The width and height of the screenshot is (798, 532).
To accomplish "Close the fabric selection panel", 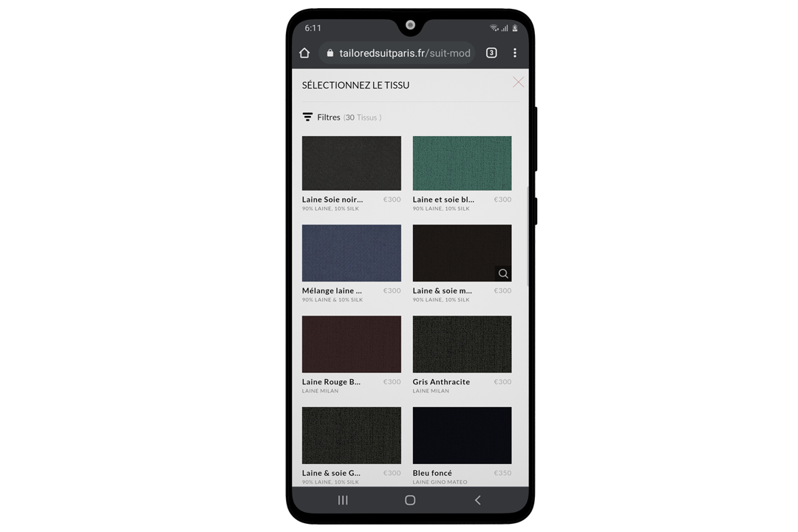I will point(518,83).
